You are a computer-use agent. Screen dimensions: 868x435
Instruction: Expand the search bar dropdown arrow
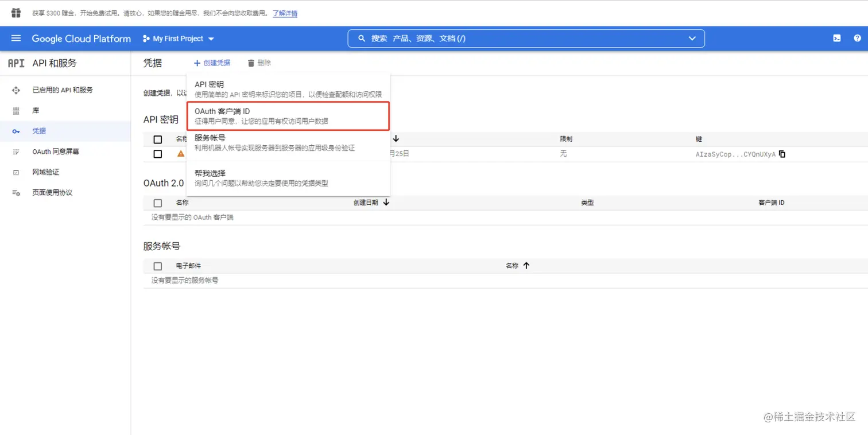click(692, 38)
